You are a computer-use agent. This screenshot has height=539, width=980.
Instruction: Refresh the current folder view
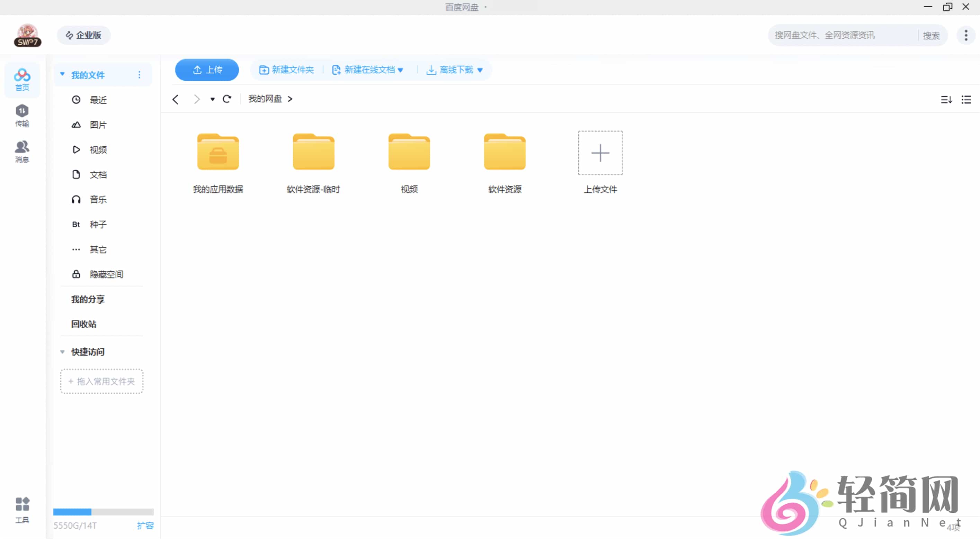227,99
